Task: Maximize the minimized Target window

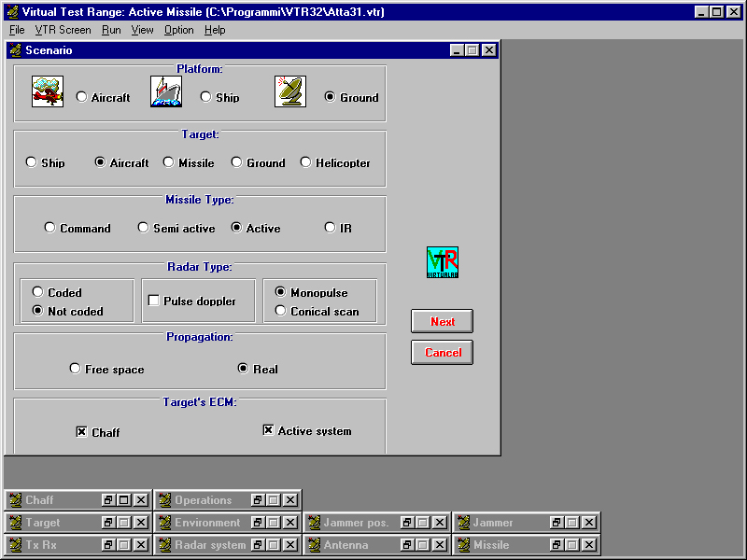Action: point(124,523)
